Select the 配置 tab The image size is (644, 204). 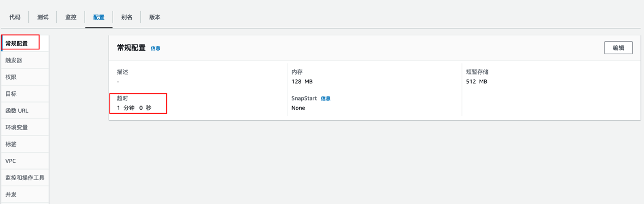point(99,17)
